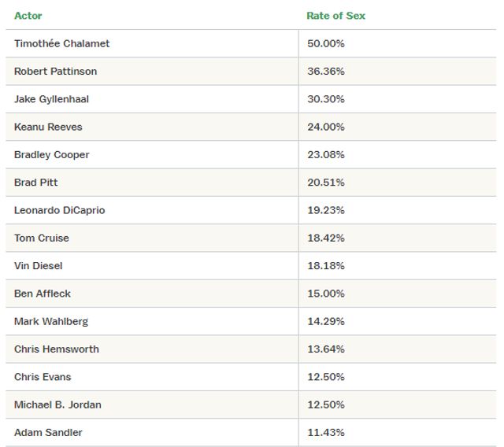The image size is (504, 447).
Task: Click the 50.00% rate cell
Action: click(x=325, y=43)
